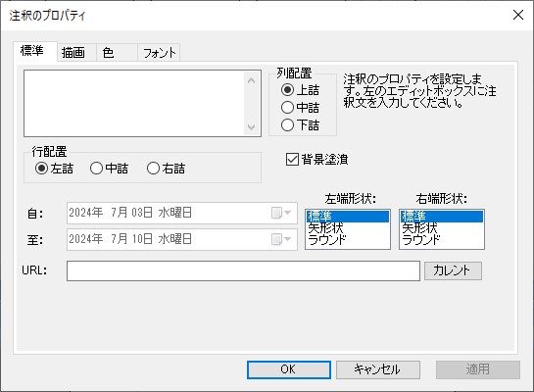Screen dimensions: 534x392
Task: Open the 自 date calendar dropdown
Action: pyautogui.click(x=281, y=213)
